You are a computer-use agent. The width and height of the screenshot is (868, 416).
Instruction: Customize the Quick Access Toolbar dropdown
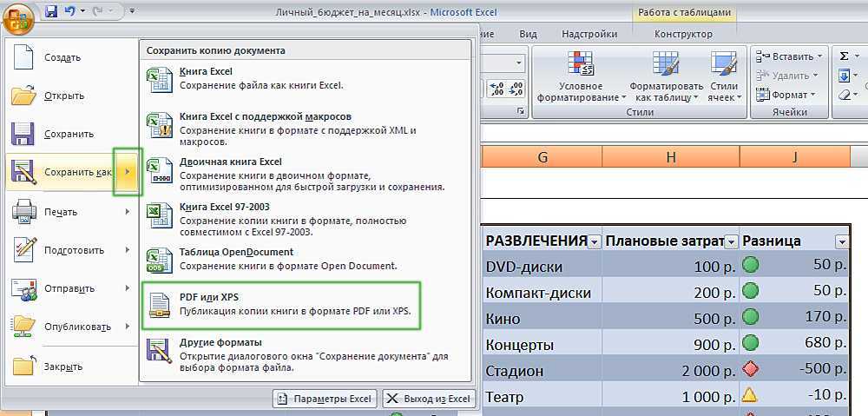pos(133,11)
